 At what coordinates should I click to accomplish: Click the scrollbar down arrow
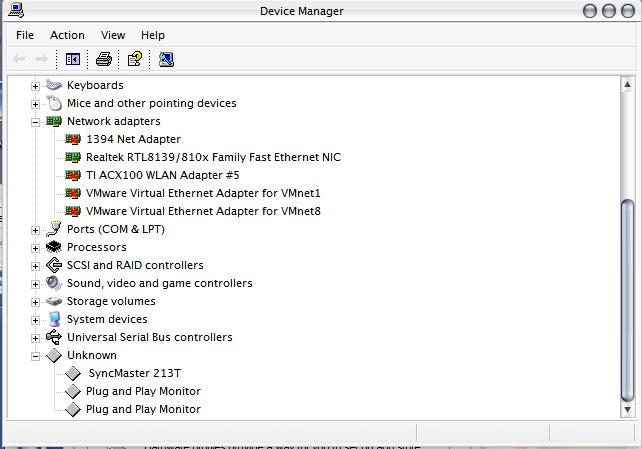[x=628, y=409]
